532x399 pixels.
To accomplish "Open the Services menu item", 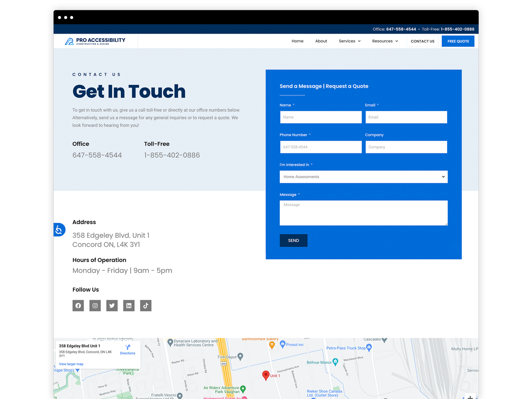I will point(347,41).
